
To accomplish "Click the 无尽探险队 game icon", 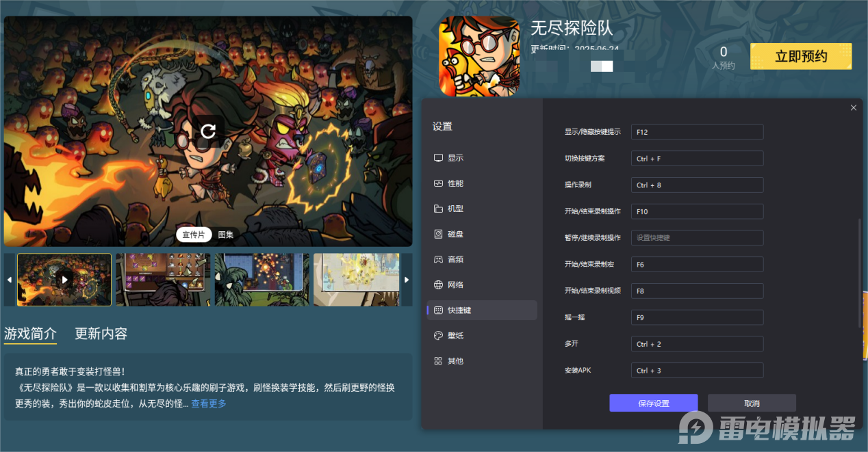I will click(x=479, y=56).
